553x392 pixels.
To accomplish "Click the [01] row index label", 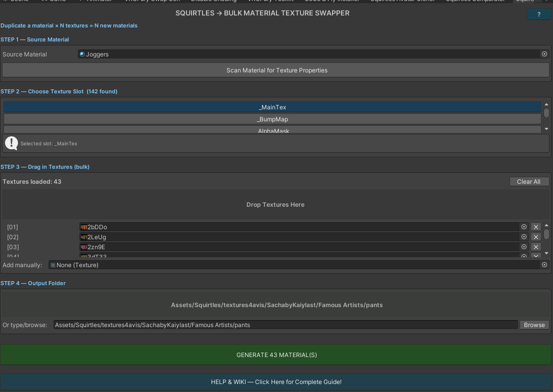I will pos(12,227).
